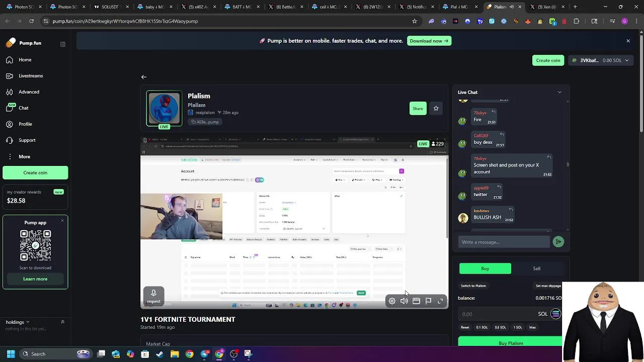Click the Pump.fun pill logo

point(11,43)
